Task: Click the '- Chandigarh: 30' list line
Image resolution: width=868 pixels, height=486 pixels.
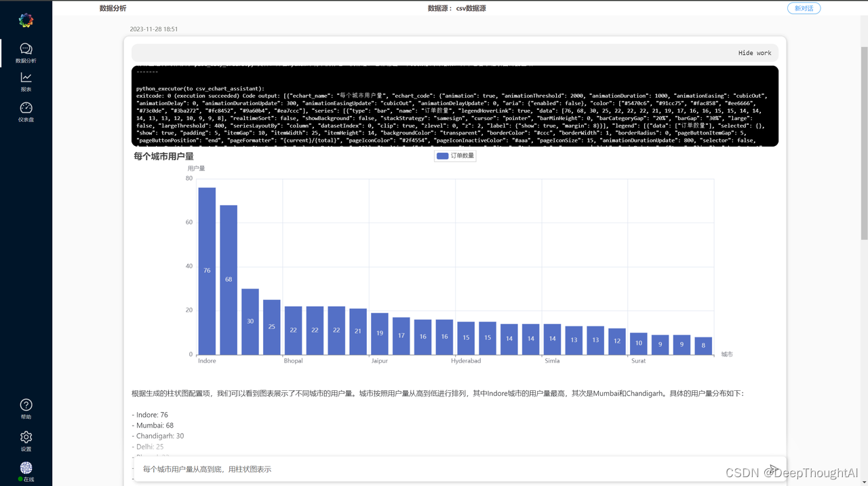Action: 158,436
